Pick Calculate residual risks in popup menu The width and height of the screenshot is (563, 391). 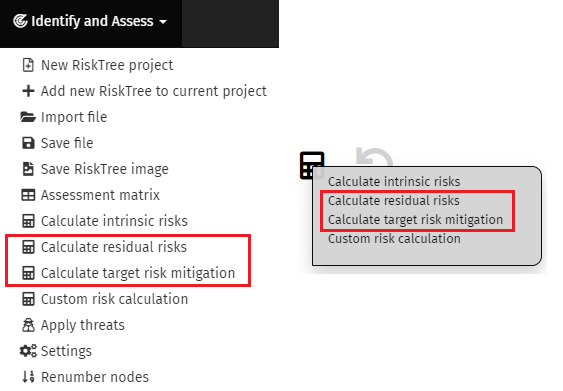[x=394, y=200]
